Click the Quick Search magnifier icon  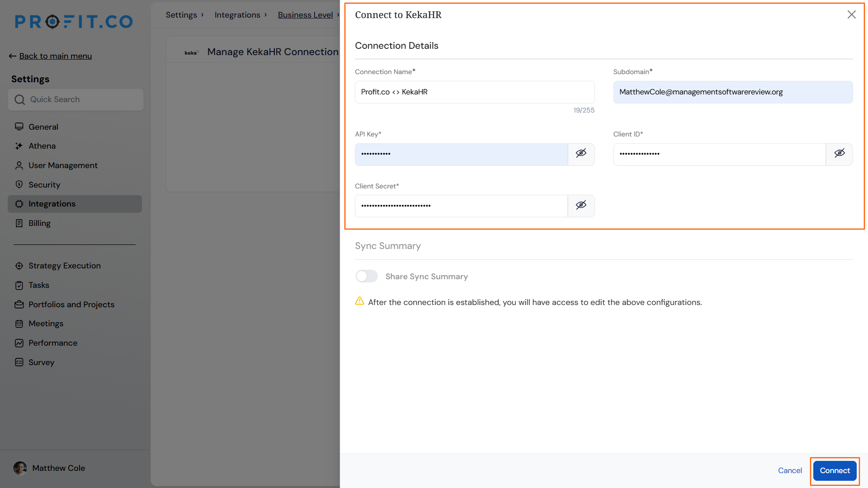[x=20, y=99]
